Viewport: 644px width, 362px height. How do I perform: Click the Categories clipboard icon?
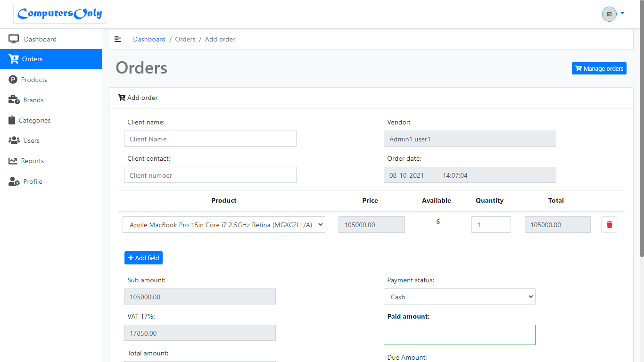coord(12,120)
